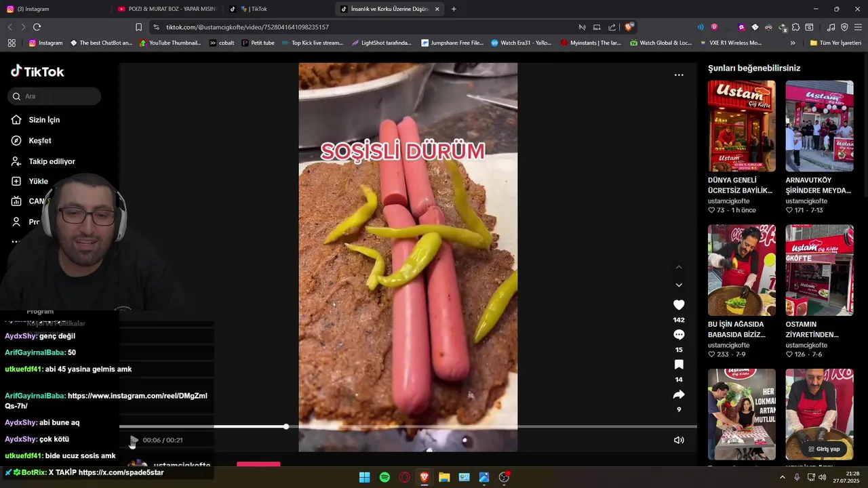The width and height of the screenshot is (868, 488).
Task: Open the Myinstants bookmark
Action: coord(591,43)
